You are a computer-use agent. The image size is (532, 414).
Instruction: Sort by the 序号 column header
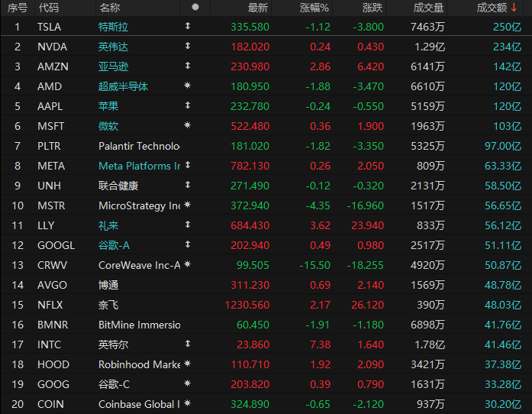(18, 8)
